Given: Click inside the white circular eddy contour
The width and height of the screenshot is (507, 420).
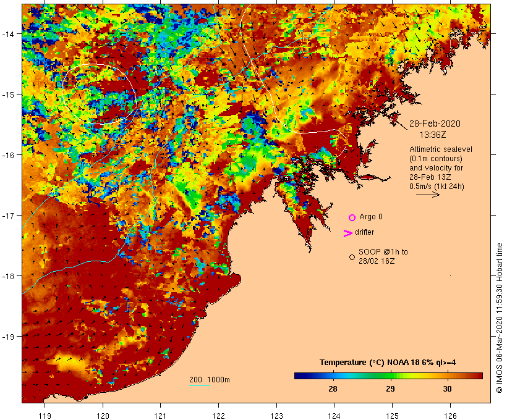Looking at the screenshot, I should click(99, 94).
